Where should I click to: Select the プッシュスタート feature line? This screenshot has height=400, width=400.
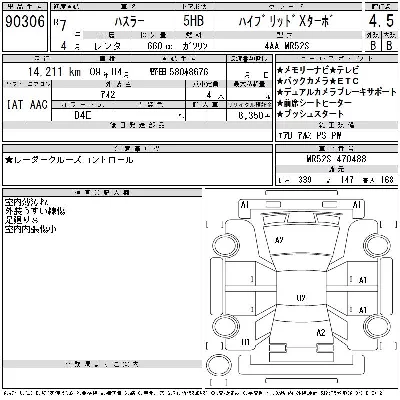tap(310, 114)
